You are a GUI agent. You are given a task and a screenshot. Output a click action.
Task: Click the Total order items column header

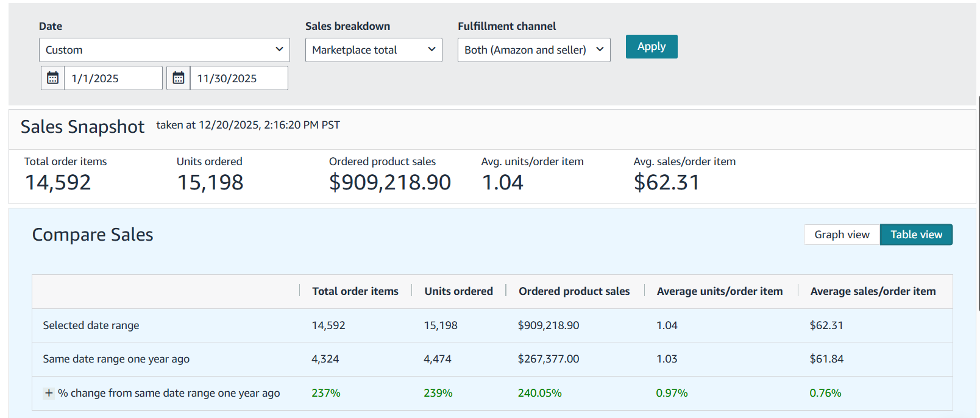pos(355,291)
